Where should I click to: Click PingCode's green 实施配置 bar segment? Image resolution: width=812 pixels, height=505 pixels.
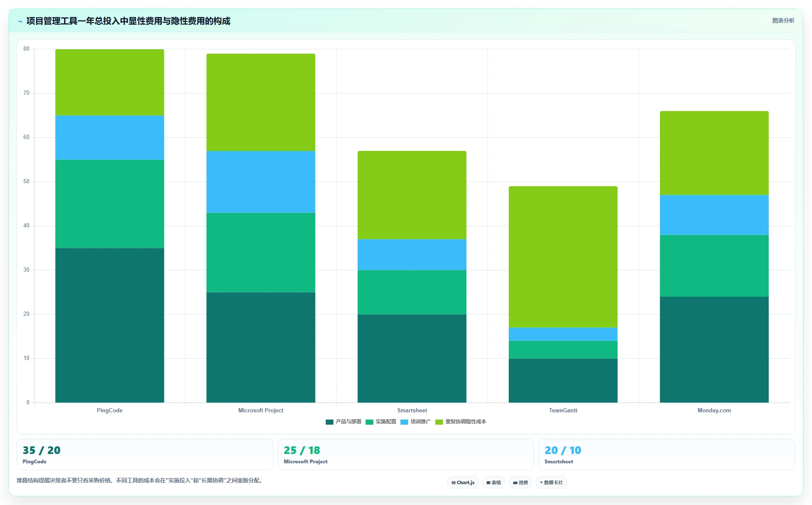(110, 204)
